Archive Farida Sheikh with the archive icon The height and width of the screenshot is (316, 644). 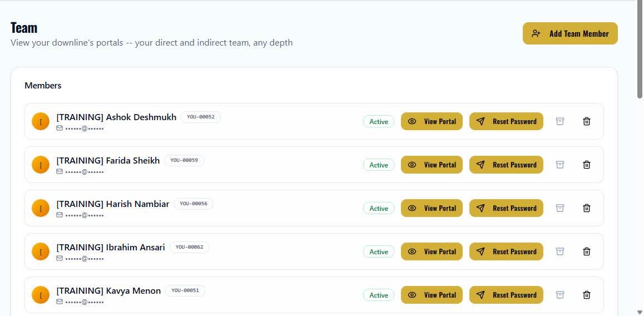point(560,165)
